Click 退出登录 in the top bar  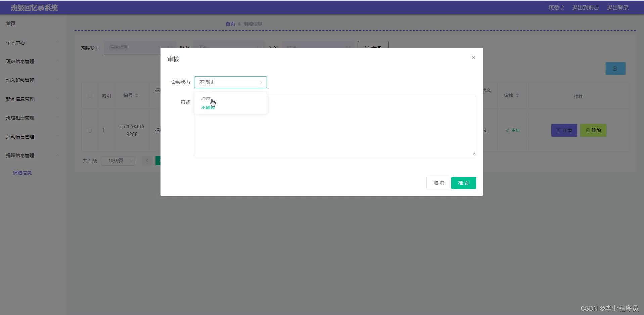[617, 7]
